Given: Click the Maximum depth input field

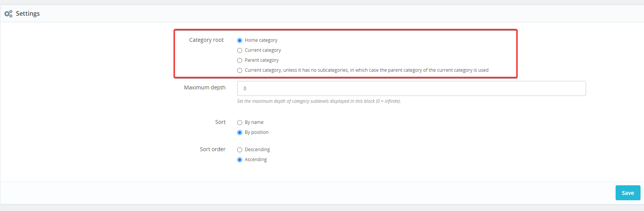Looking at the screenshot, I should [x=411, y=88].
